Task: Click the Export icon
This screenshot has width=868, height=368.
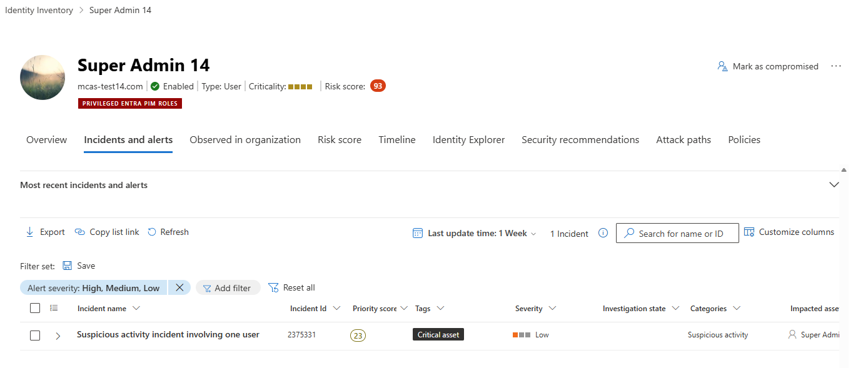Action: point(29,232)
